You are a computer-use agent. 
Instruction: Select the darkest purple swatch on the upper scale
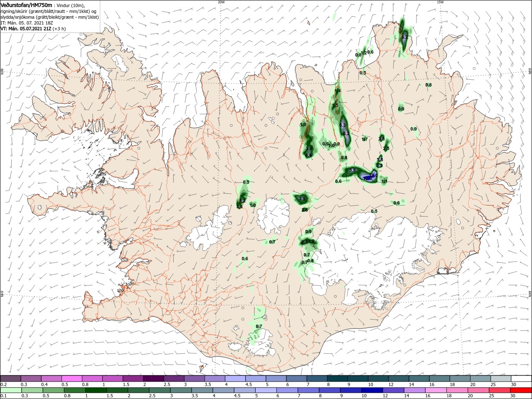153,379
